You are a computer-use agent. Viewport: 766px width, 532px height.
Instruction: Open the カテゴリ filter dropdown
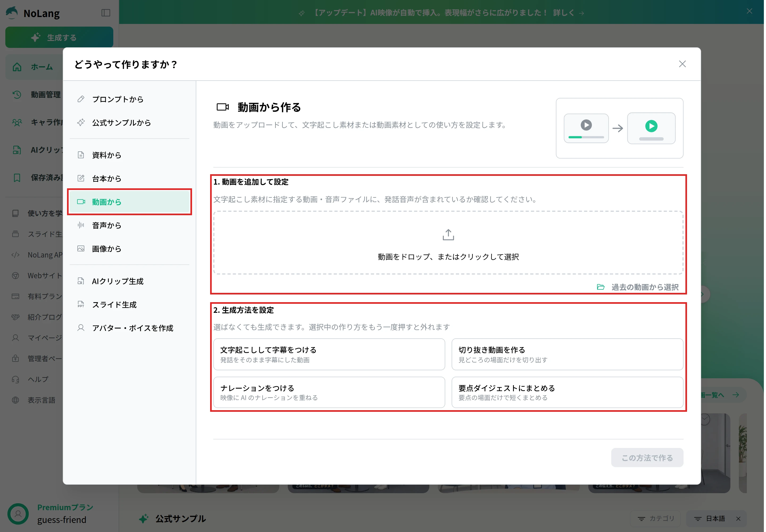tap(655, 518)
